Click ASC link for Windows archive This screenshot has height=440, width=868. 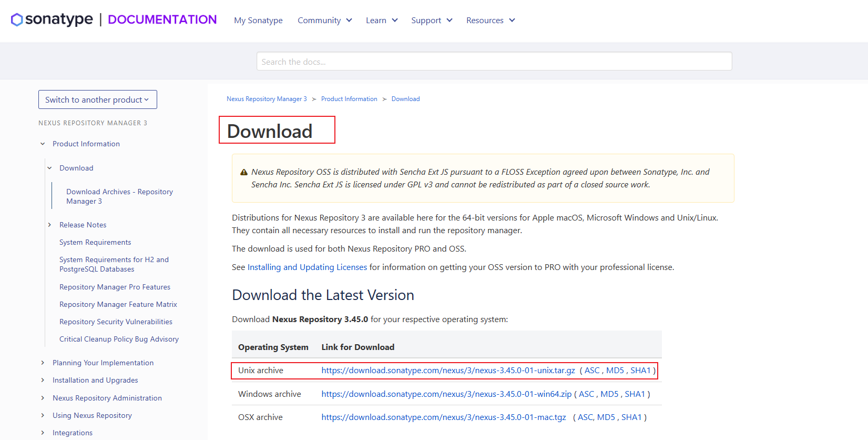[x=586, y=394]
